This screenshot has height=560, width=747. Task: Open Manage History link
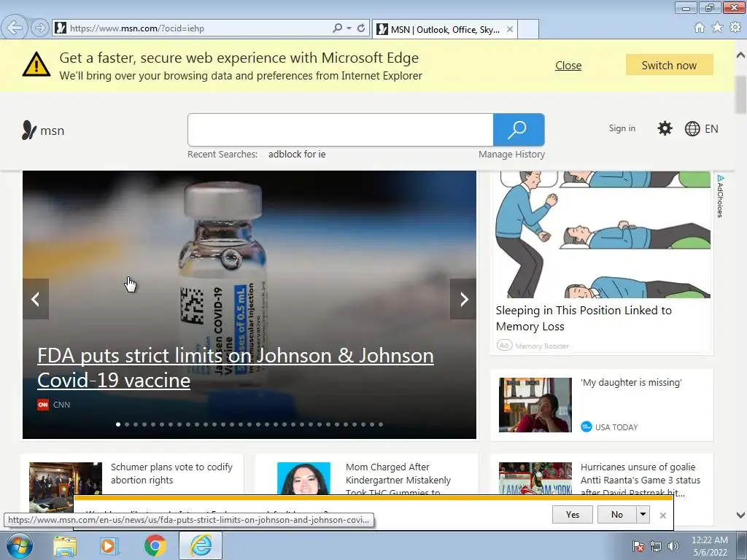511,155
